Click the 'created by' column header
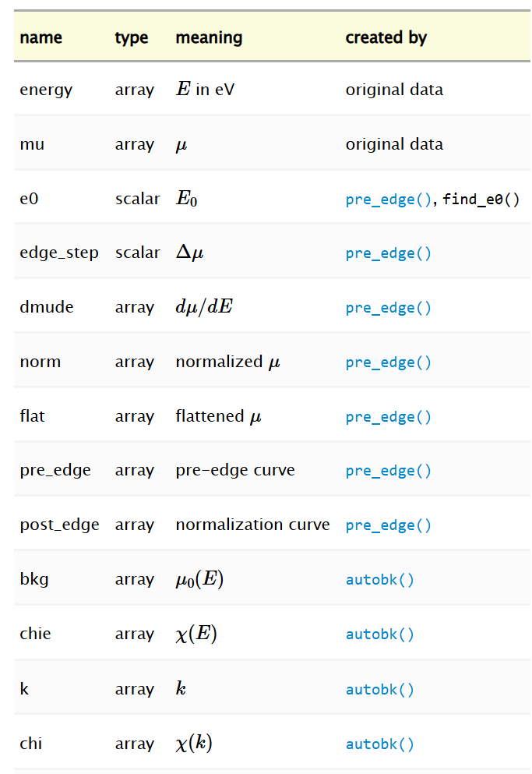 (386, 38)
